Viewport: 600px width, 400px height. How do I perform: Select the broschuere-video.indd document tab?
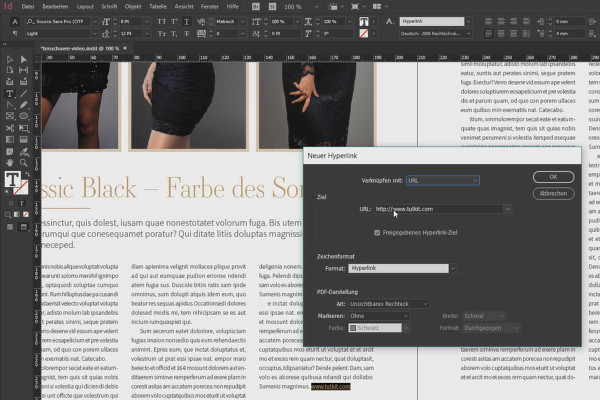[x=80, y=48]
